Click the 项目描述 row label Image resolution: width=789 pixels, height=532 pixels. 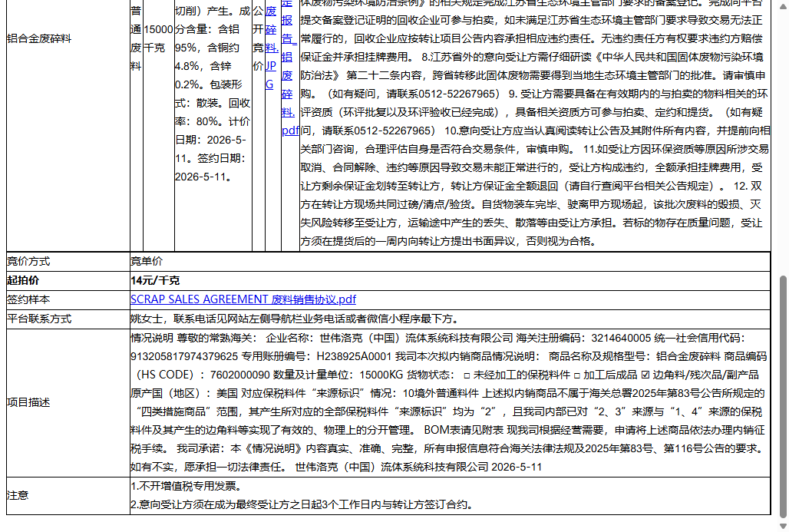coord(28,403)
